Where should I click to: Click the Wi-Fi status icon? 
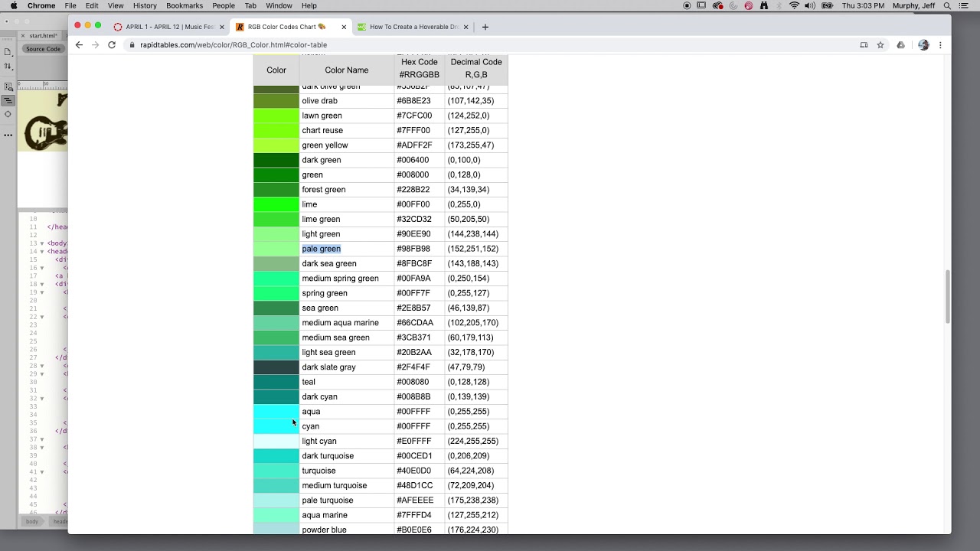[794, 5]
